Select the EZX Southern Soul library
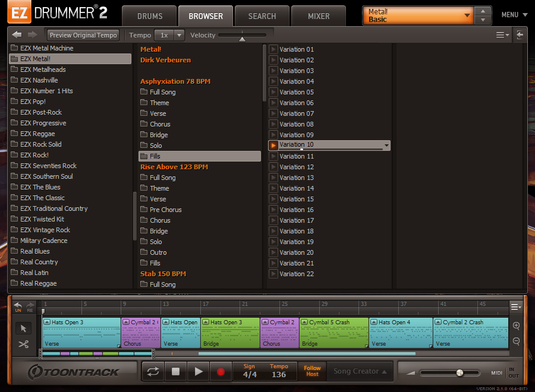This screenshot has width=535, height=392. [x=70, y=176]
